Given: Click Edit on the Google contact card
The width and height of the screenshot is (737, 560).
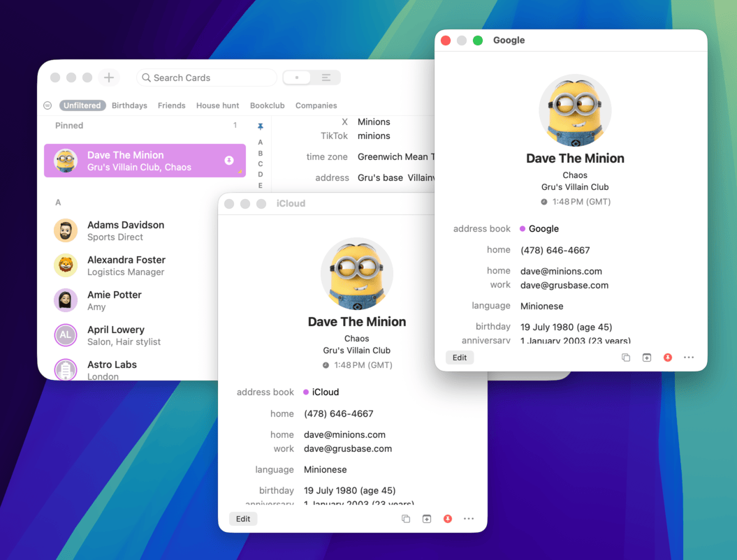Looking at the screenshot, I should [460, 357].
